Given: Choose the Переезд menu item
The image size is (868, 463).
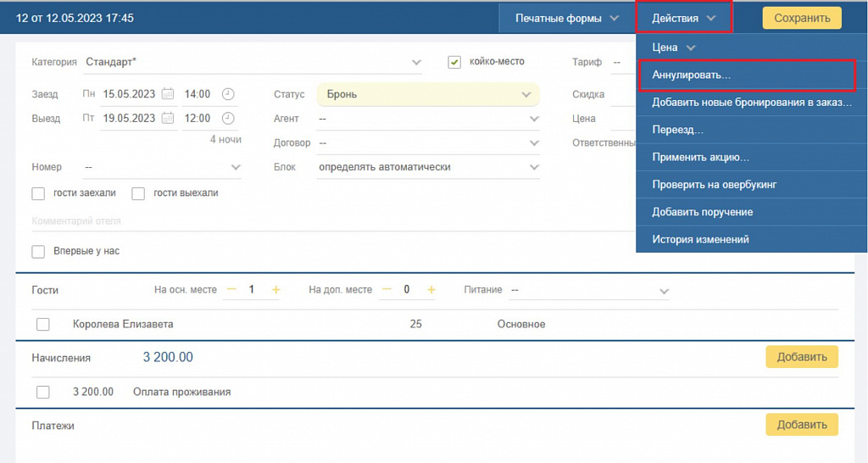Looking at the screenshot, I should pyautogui.click(x=752, y=130).
